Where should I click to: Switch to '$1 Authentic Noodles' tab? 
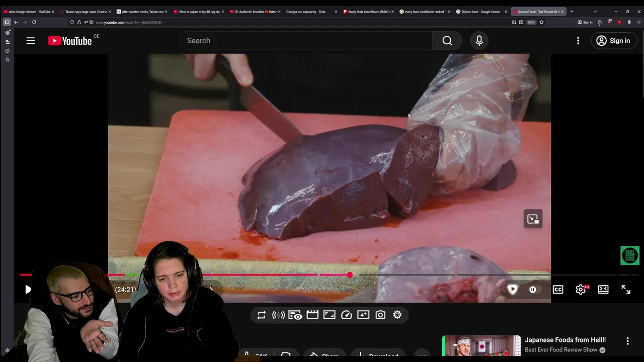(x=255, y=12)
